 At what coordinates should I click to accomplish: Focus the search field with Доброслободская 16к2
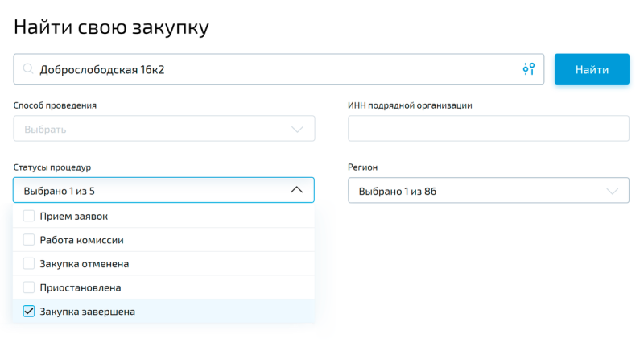coord(279,69)
